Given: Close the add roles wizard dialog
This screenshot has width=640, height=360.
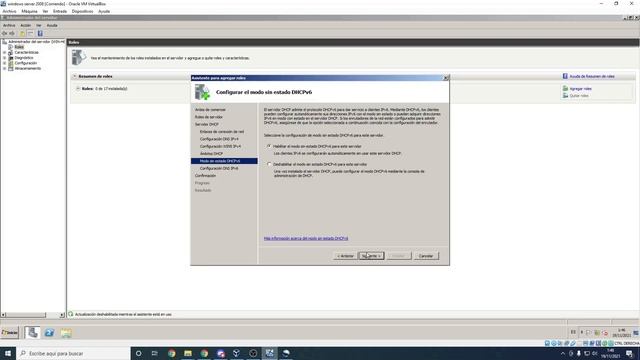Looking at the screenshot, I should coord(446,78).
